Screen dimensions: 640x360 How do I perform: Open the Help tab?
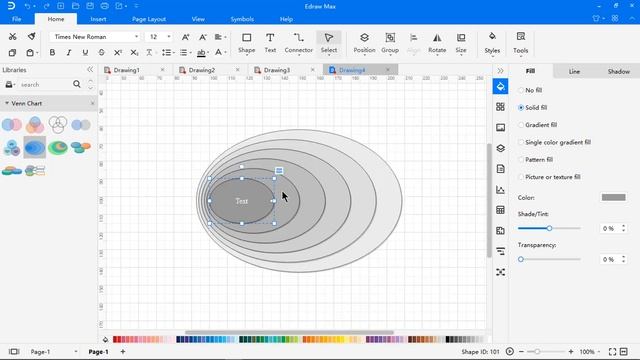click(286, 19)
